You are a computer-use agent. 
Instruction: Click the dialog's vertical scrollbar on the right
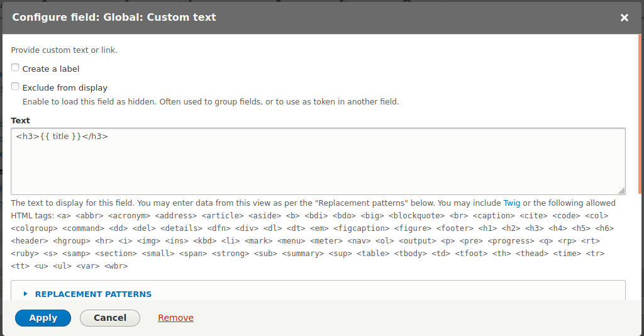click(639, 126)
